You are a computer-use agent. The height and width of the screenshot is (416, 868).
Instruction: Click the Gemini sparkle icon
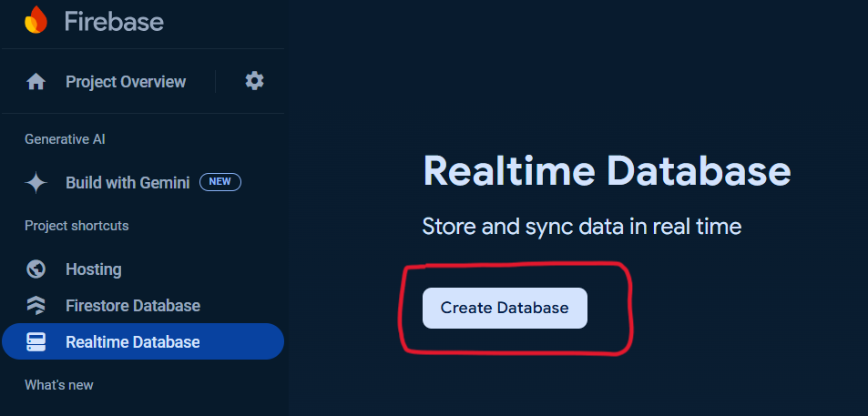pyautogui.click(x=36, y=183)
